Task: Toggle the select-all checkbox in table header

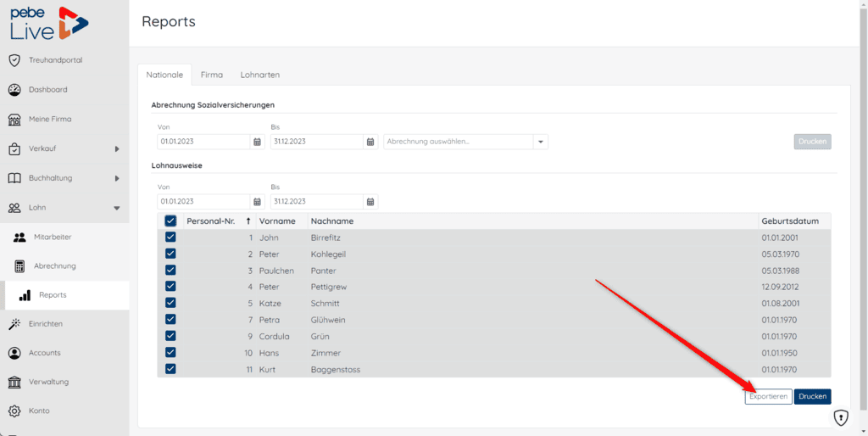Action: coord(170,221)
